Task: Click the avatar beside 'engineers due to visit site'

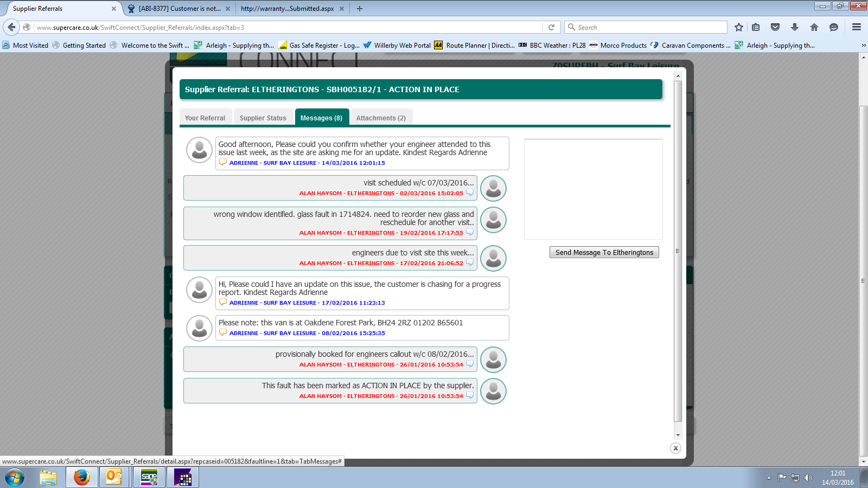Action: 494,258
